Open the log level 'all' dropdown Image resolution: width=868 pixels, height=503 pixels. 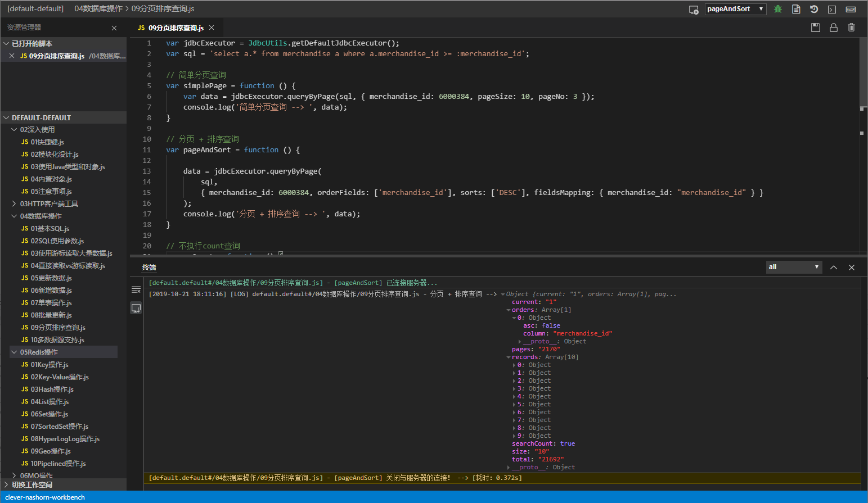coord(794,267)
